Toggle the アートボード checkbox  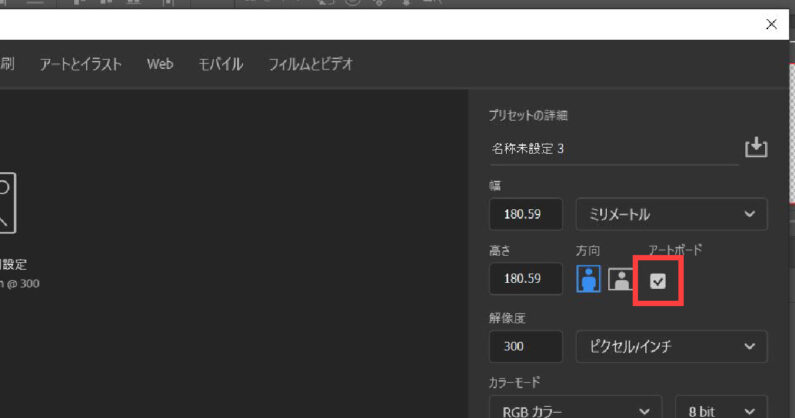pyautogui.click(x=658, y=281)
